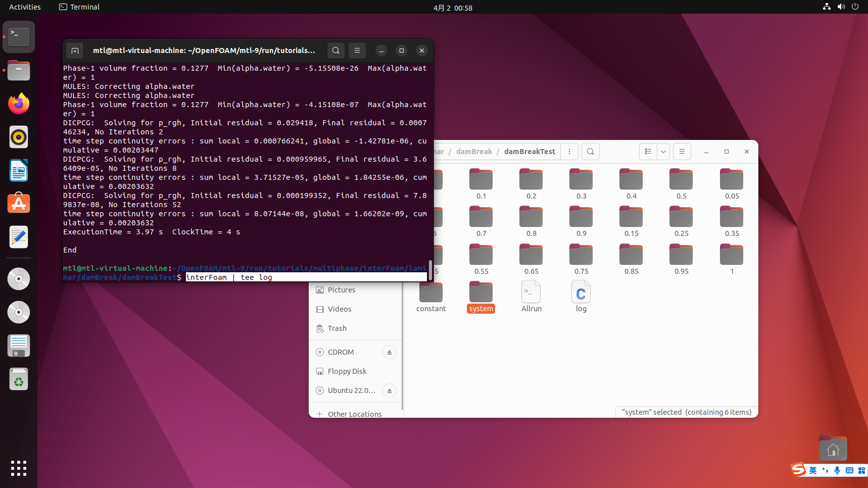
Task: Select the 0.05 folder
Action: click(x=732, y=184)
